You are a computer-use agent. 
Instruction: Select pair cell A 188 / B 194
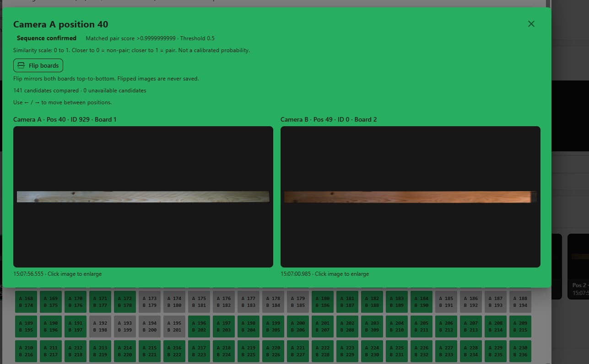pos(521,302)
